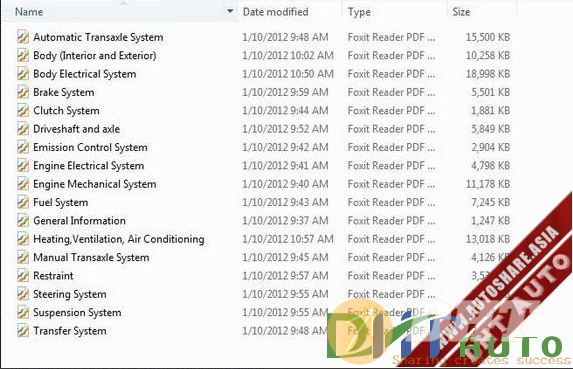Click the Restraint file icon
Screen dimensions: 573x369
pos(23,275)
